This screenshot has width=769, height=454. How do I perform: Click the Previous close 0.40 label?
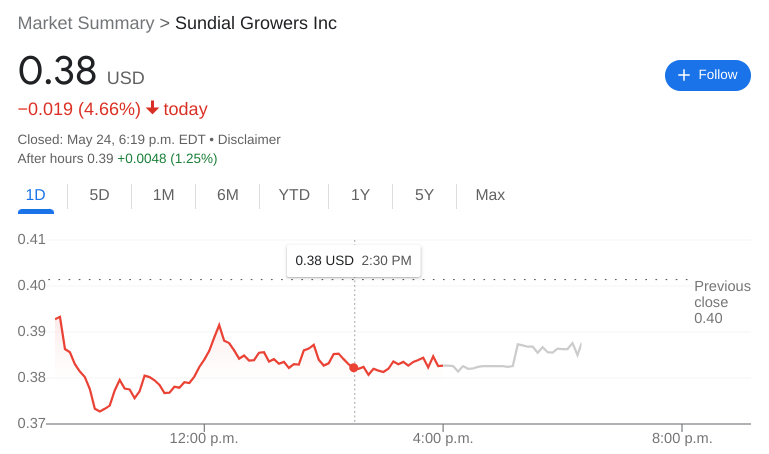(x=722, y=302)
